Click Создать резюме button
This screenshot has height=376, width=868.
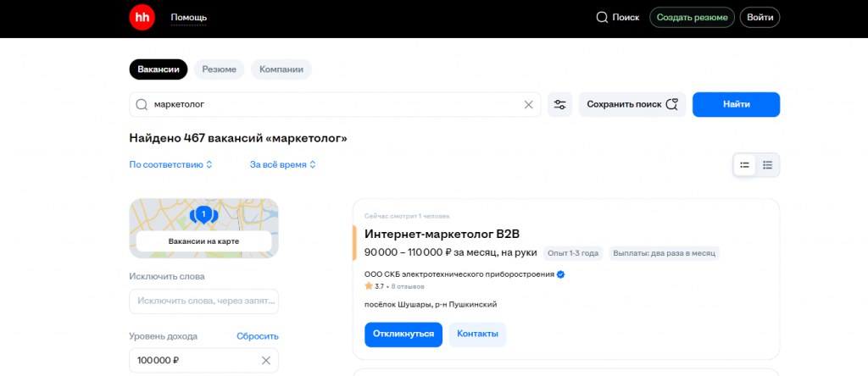click(692, 18)
